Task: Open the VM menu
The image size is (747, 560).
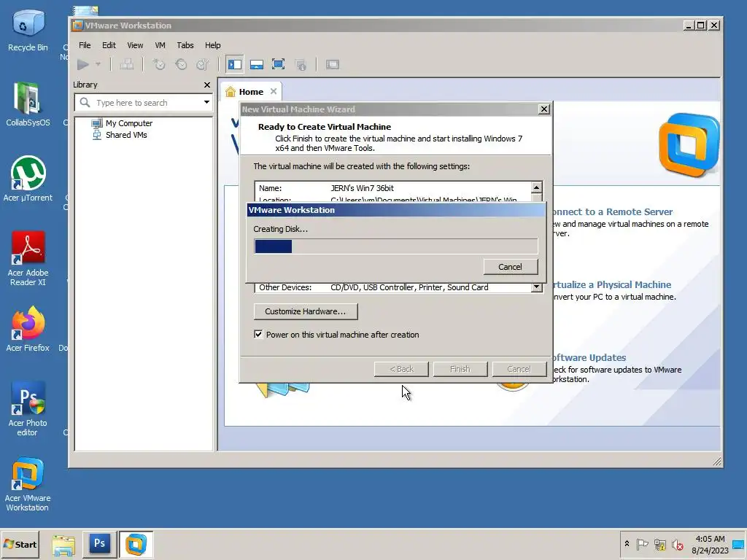Action: click(160, 45)
